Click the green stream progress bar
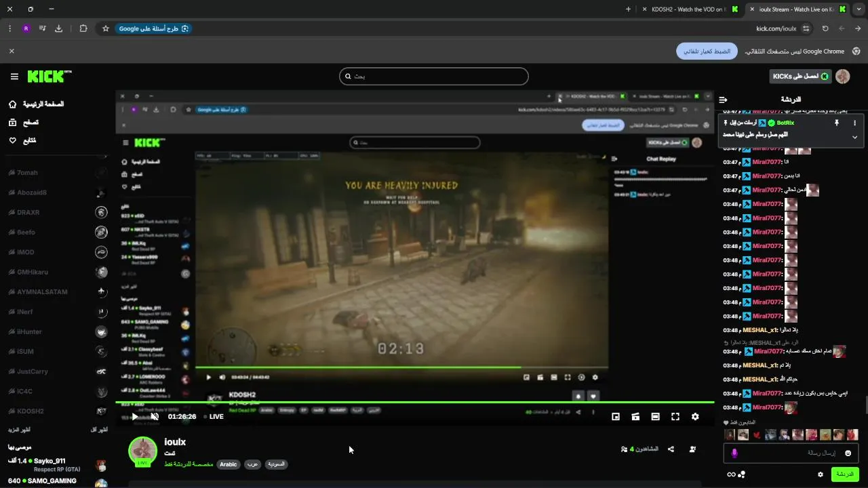868x488 pixels. (414, 403)
